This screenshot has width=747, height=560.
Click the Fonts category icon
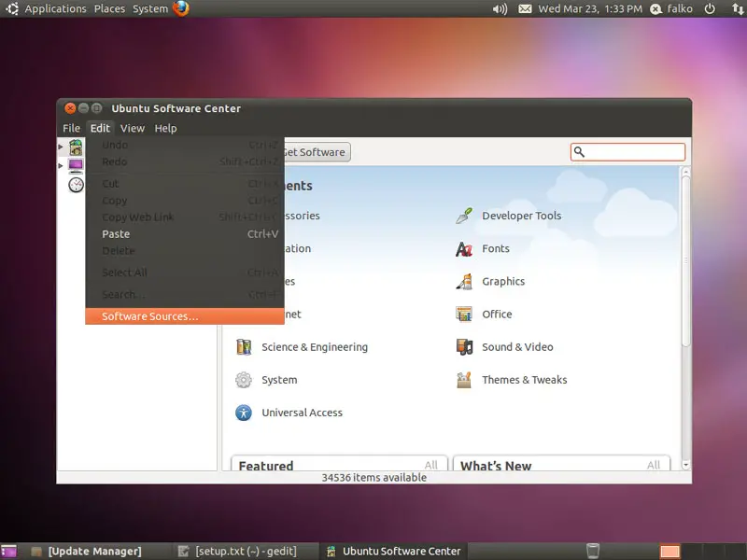[x=464, y=248]
